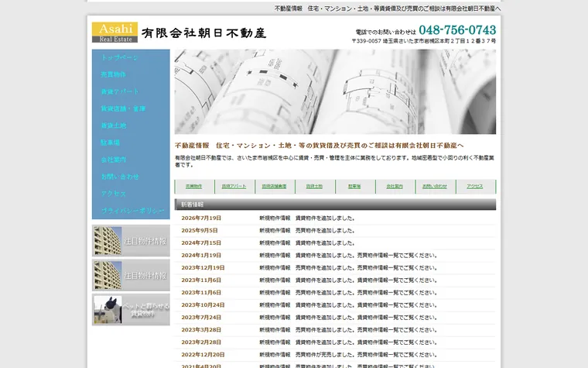This screenshot has width=588, height=368.
Task: Open 会社案内 in the blue sidebar
Action: tap(113, 160)
